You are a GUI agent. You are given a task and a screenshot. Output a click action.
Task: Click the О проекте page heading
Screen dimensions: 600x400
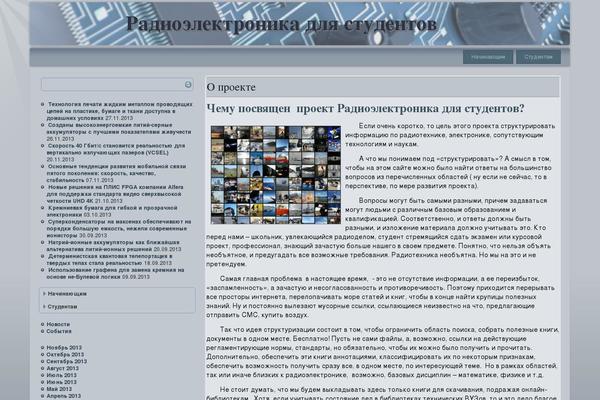click(231, 87)
